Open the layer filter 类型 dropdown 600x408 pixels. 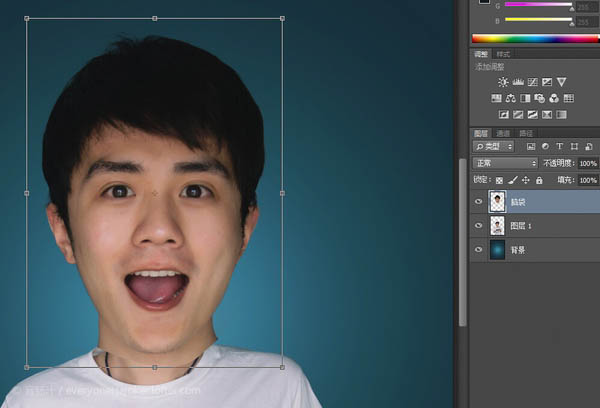point(493,146)
